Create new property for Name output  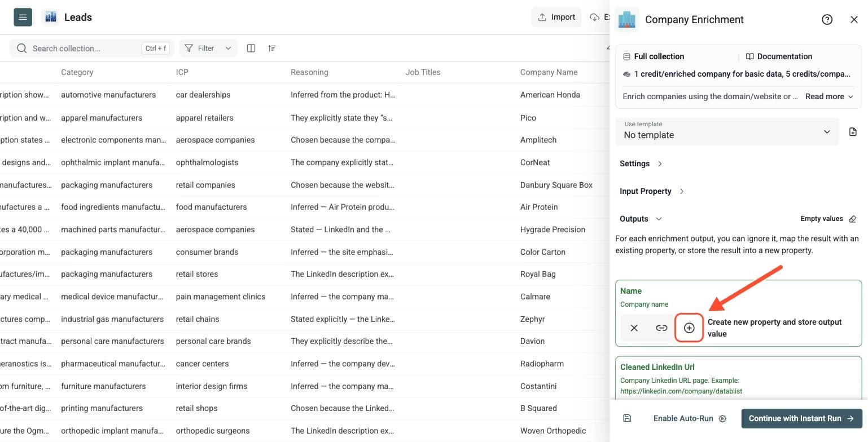pyautogui.click(x=689, y=328)
